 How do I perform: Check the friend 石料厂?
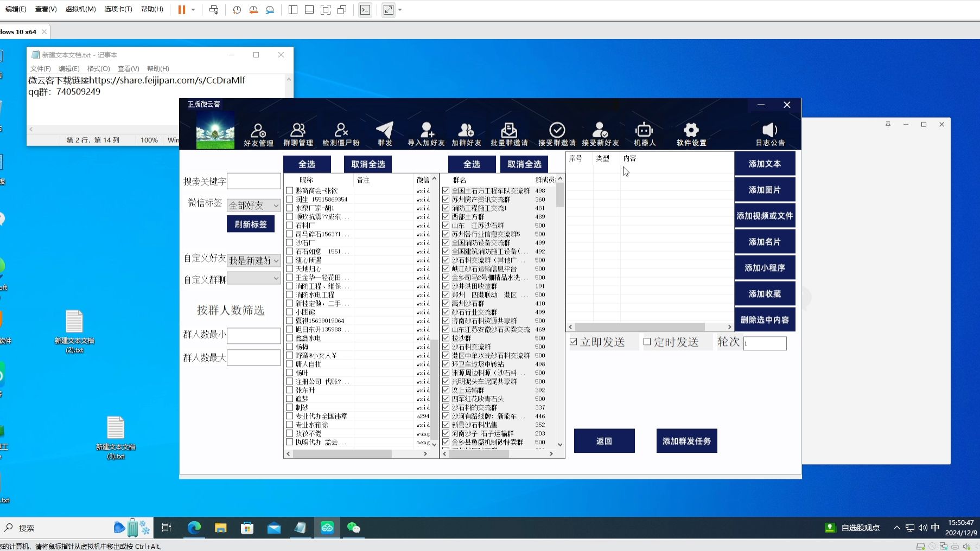pos(290,225)
